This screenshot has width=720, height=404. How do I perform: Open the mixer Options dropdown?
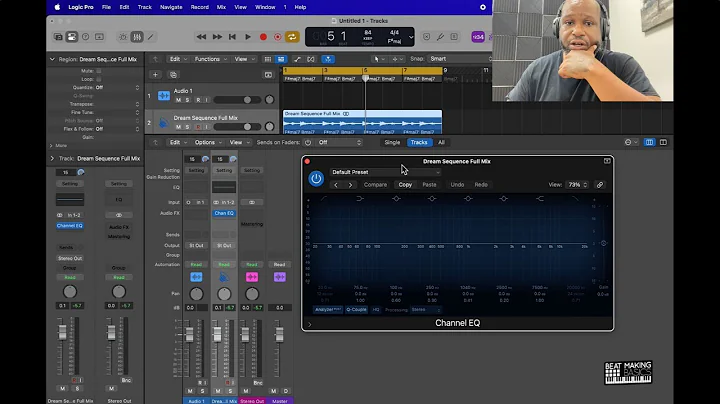[x=208, y=142]
